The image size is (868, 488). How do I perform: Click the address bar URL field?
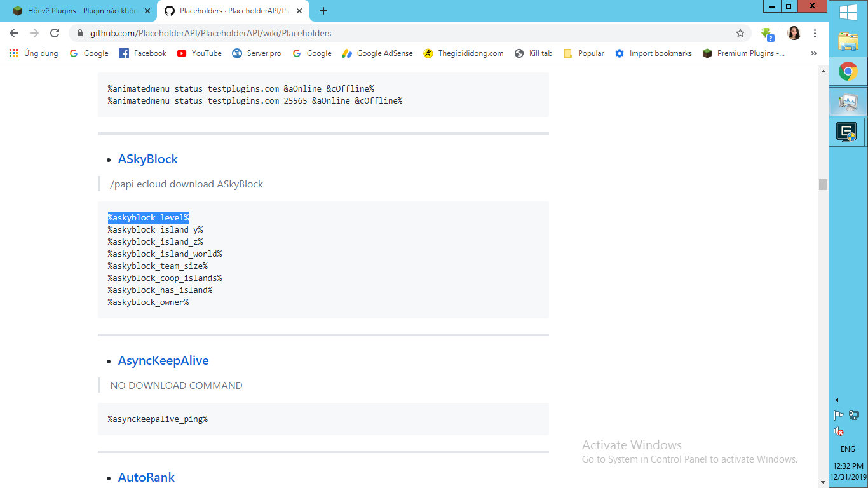[x=410, y=33]
